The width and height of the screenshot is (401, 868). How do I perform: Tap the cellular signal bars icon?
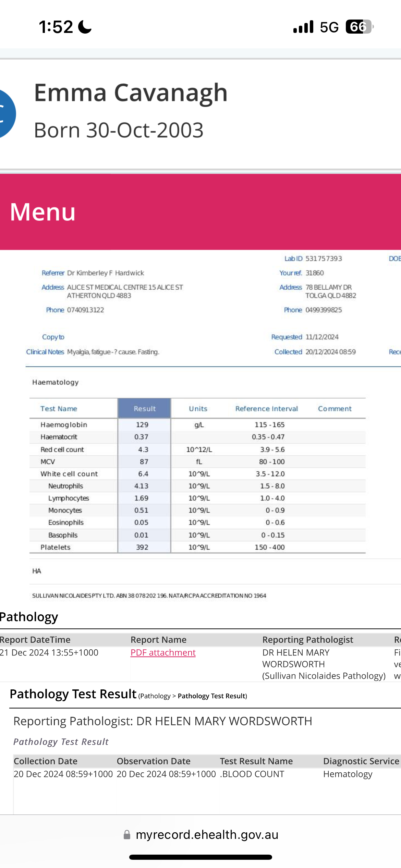(303, 27)
